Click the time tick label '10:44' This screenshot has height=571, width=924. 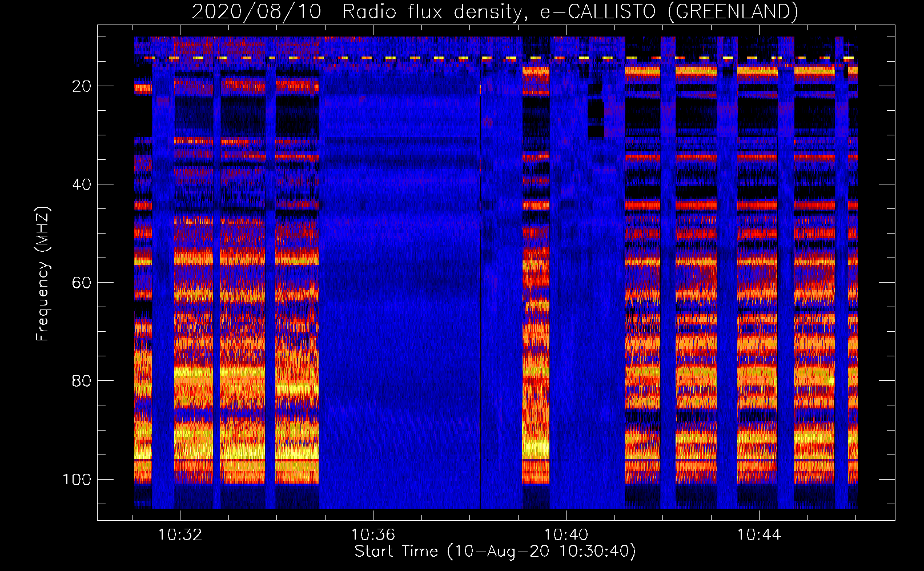pyautogui.click(x=759, y=534)
